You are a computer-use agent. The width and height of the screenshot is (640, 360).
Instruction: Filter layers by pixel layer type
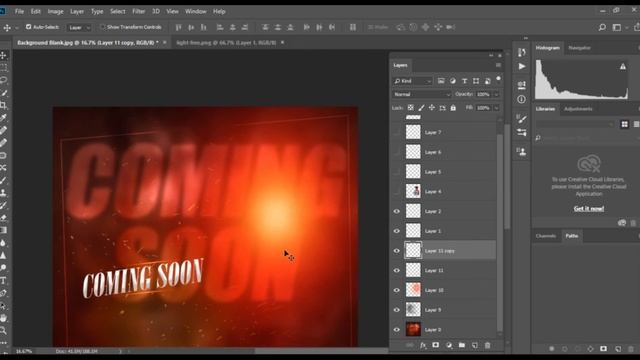click(x=441, y=81)
